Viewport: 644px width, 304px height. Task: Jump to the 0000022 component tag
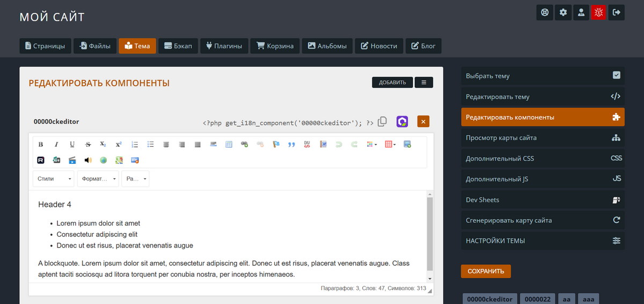(x=538, y=299)
